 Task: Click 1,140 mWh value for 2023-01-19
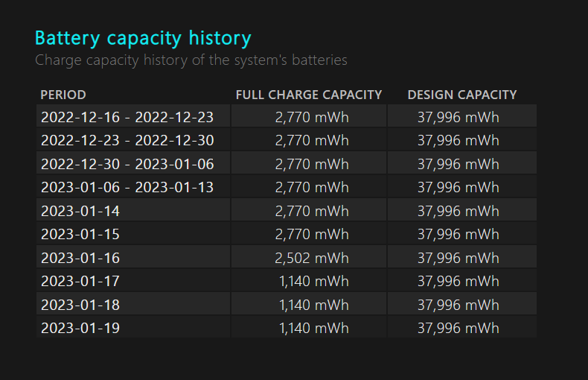(314, 328)
